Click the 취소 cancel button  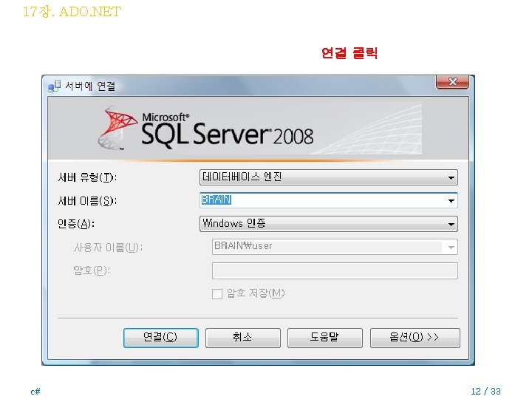click(x=243, y=338)
